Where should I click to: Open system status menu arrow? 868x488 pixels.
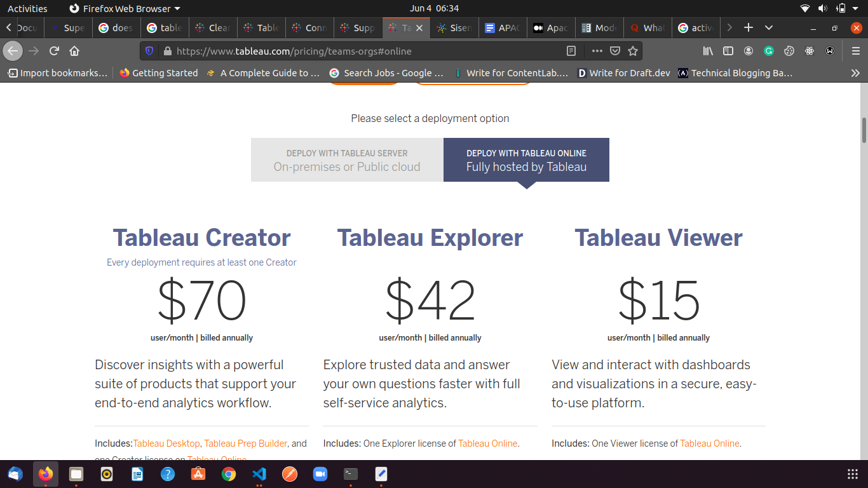point(857,9)
